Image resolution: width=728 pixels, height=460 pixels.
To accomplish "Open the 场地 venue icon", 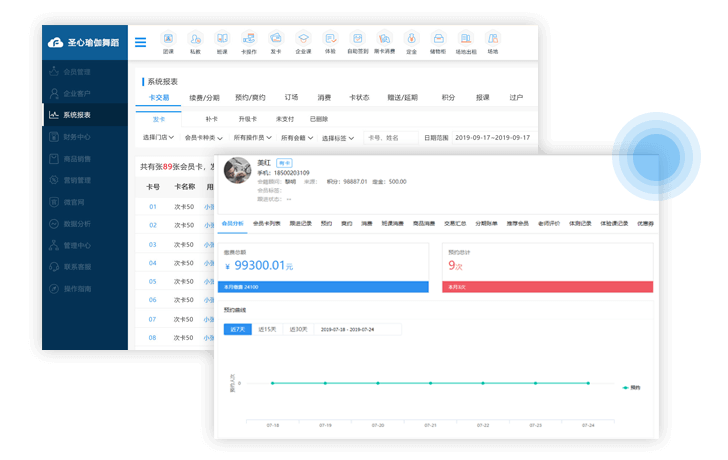I will tap(493, 43).
